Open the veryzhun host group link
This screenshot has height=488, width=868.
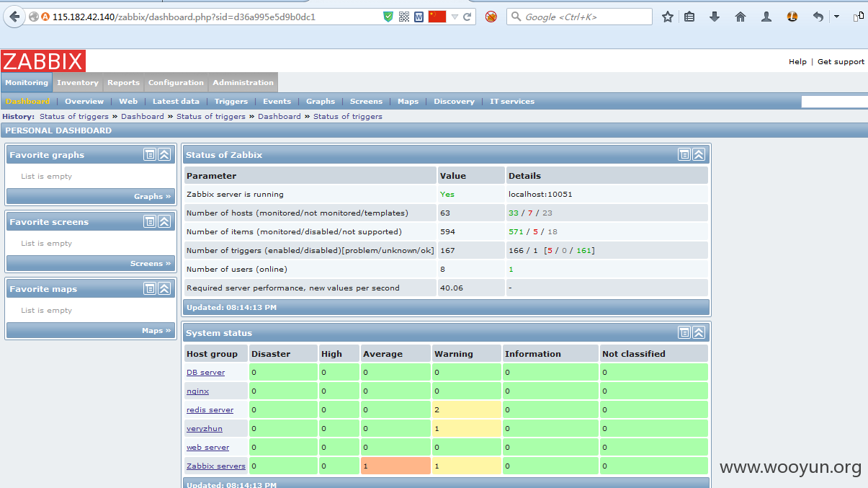click(205, 429)
